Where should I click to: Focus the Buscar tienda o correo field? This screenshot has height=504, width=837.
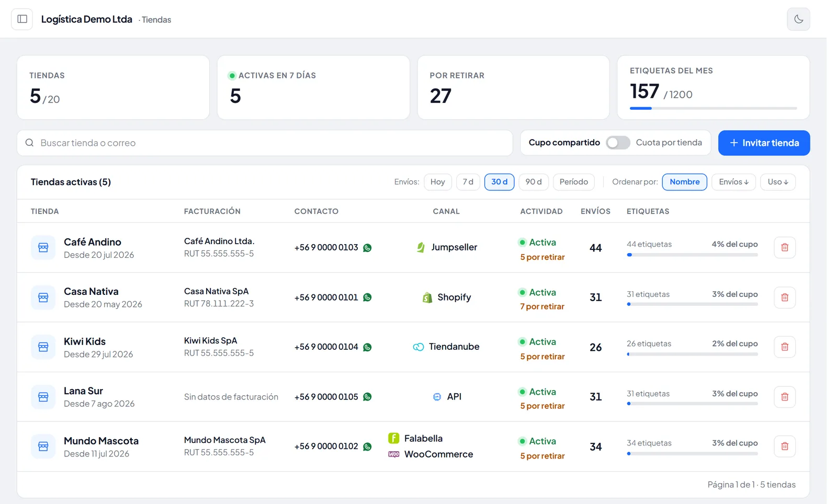265,143
